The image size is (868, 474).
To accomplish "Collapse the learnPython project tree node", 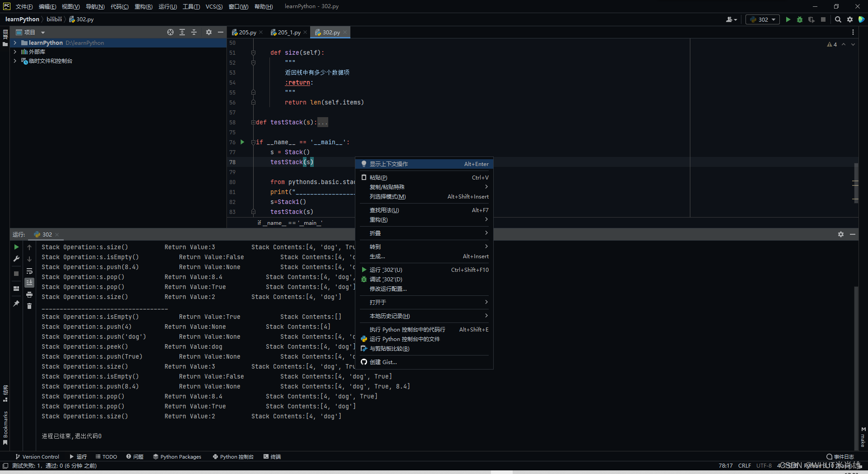I will click(15, 43).
